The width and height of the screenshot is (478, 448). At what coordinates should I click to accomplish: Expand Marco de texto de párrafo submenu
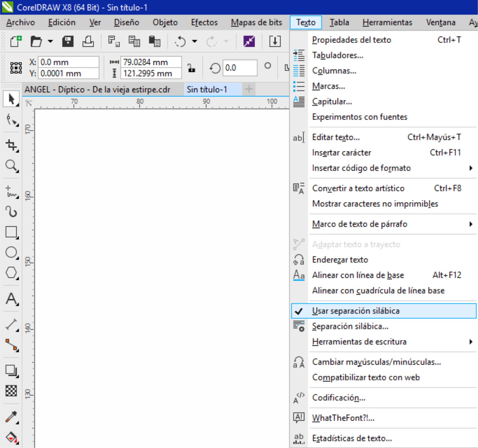click(471, 224)
